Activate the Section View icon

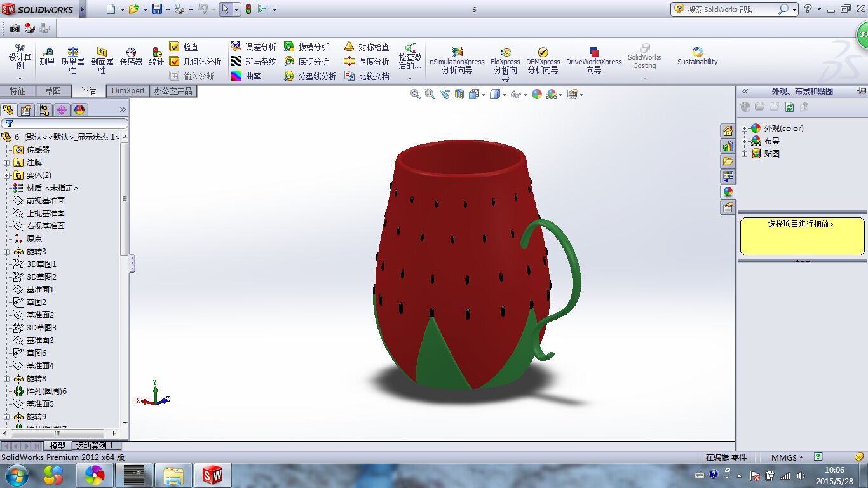click(459, 94)
